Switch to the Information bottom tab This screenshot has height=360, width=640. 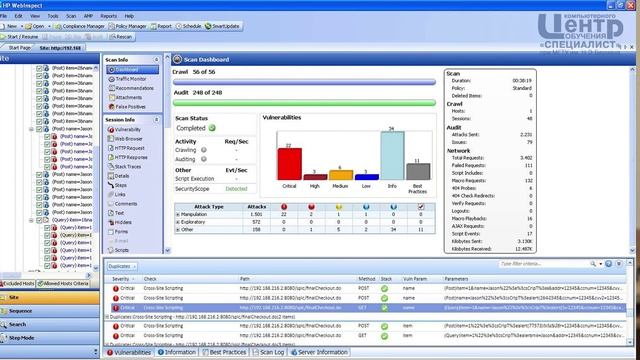coord(177,352)
